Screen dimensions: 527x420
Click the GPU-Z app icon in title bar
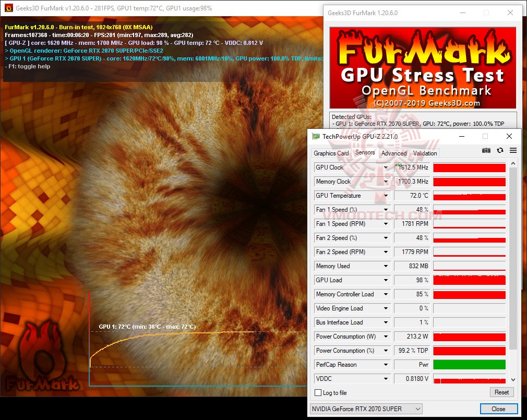316,136
